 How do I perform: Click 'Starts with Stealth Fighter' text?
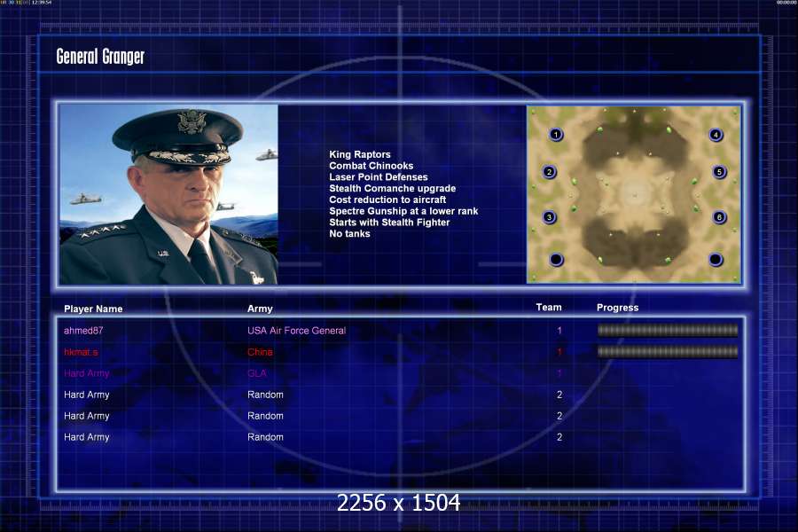(389, 222)
